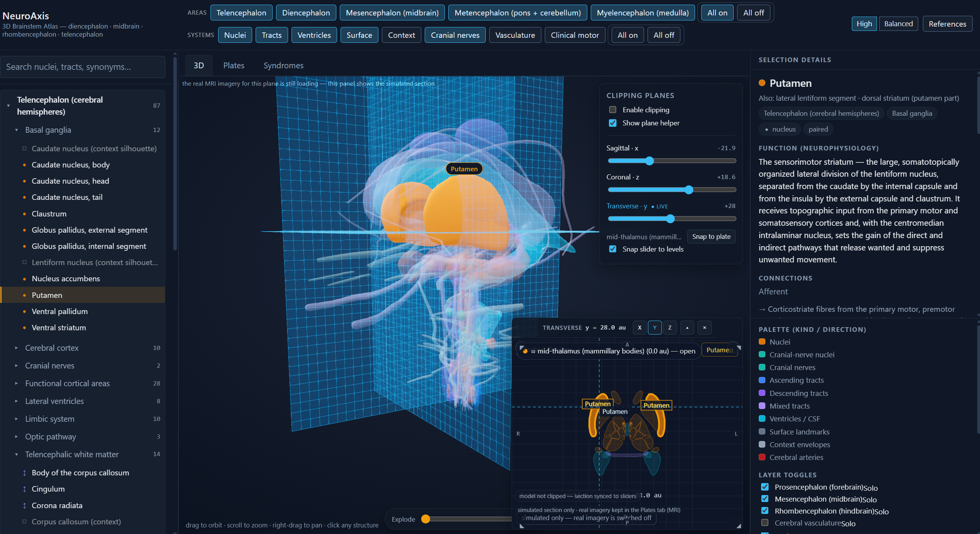Solo the Rhombencephalon (hindbrain) layer

pos(881,512)
